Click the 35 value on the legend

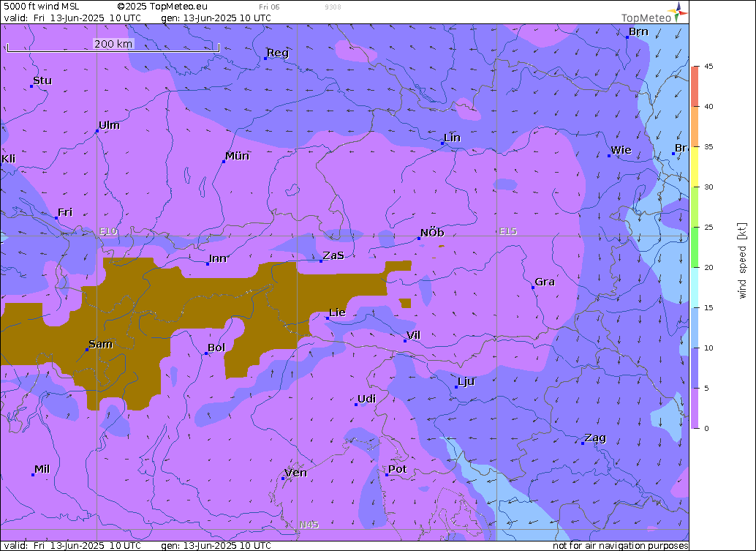708,146
